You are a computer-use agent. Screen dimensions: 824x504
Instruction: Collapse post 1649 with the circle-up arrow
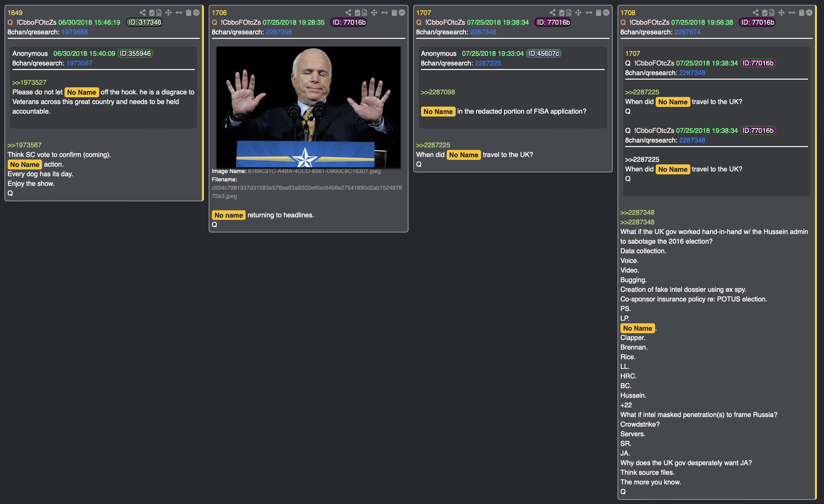point(196,13)
